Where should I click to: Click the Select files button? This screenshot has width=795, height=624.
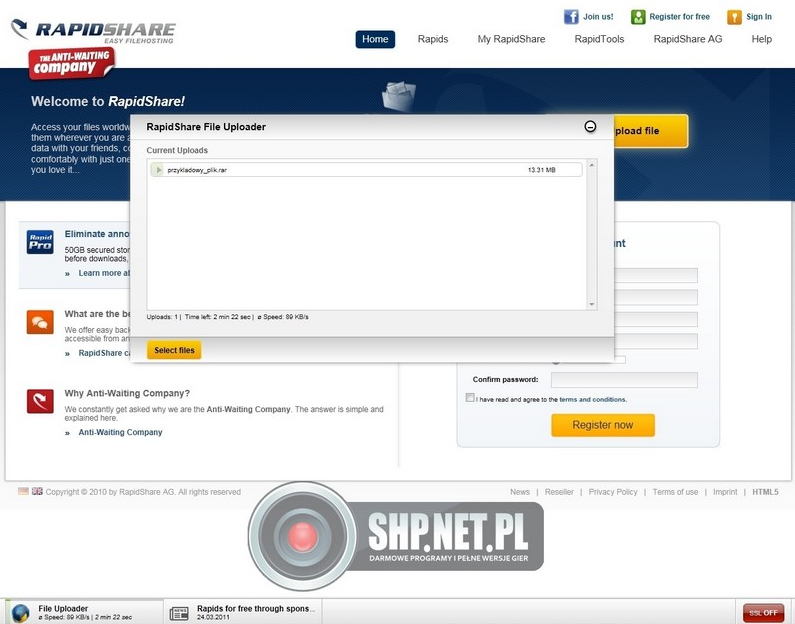tap(174, 350)
